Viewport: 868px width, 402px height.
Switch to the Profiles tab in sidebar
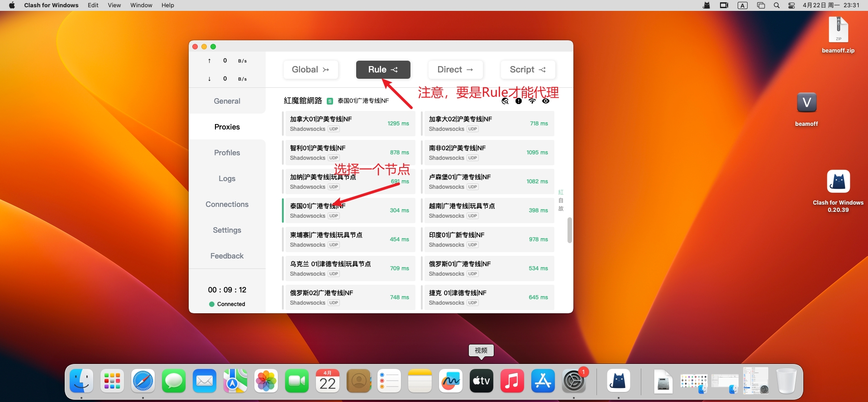click(x=227, y=153)
